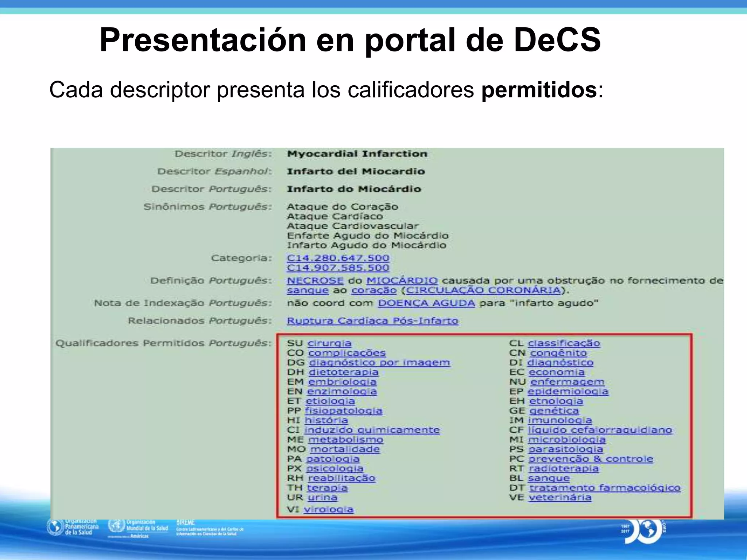Select the reabilitação qualifier link
This screenshot has width=747, height=560.
341,478
